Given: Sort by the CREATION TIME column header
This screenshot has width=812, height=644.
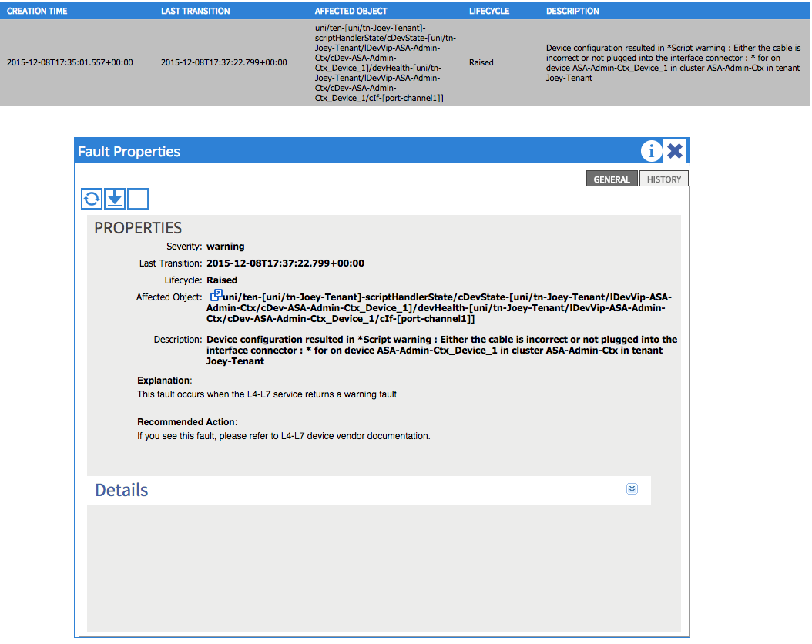Looking at the screenshot, I should click(37, 10).
